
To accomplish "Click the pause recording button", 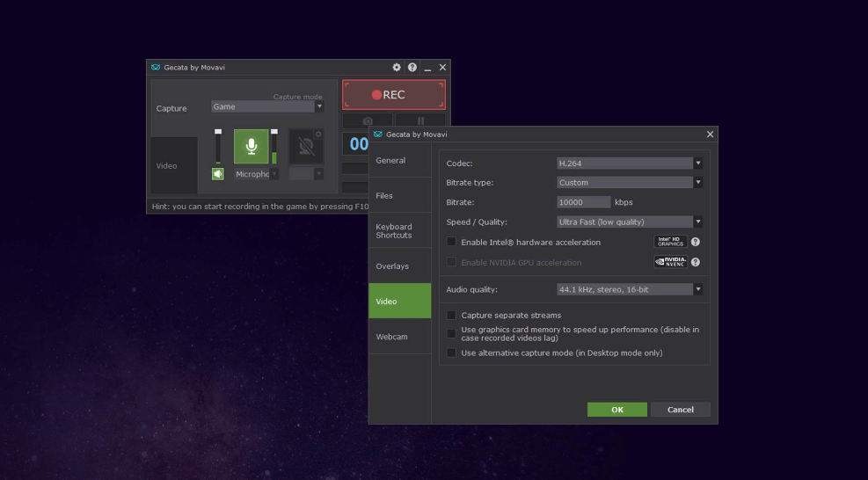I will 420,120.
